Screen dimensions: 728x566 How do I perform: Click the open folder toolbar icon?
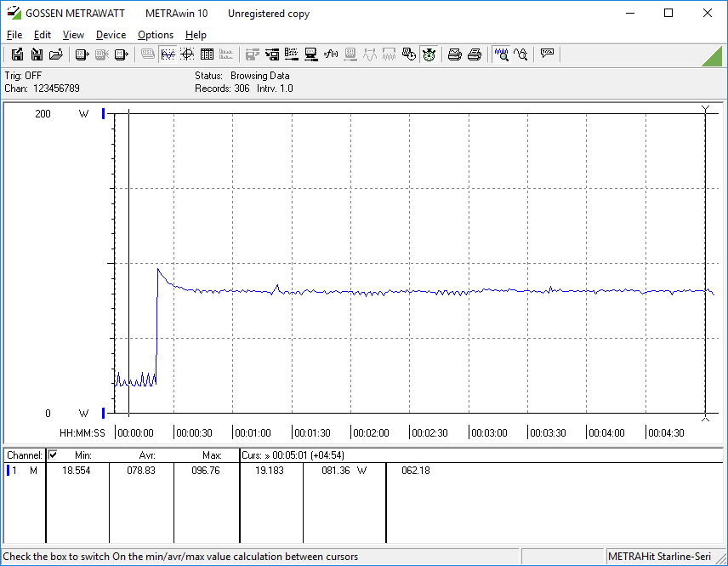(x=56, y=54)
